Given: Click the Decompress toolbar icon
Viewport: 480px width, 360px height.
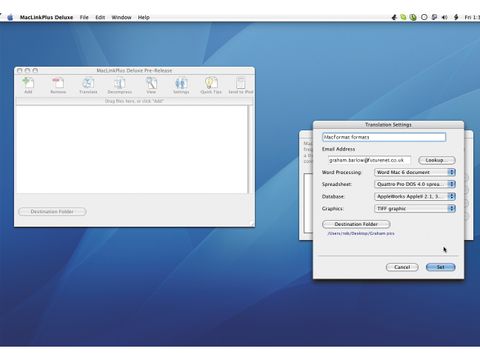Looking at the screenshot, I should [120, 85].
